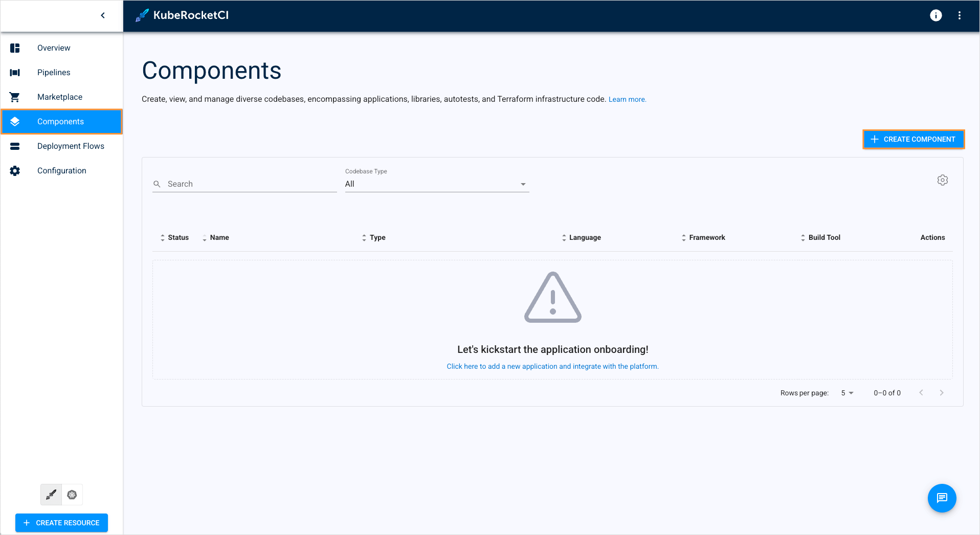Open the Overview dashboard icon in sidebar
980x535 pixels.
(x=15, y=48)
